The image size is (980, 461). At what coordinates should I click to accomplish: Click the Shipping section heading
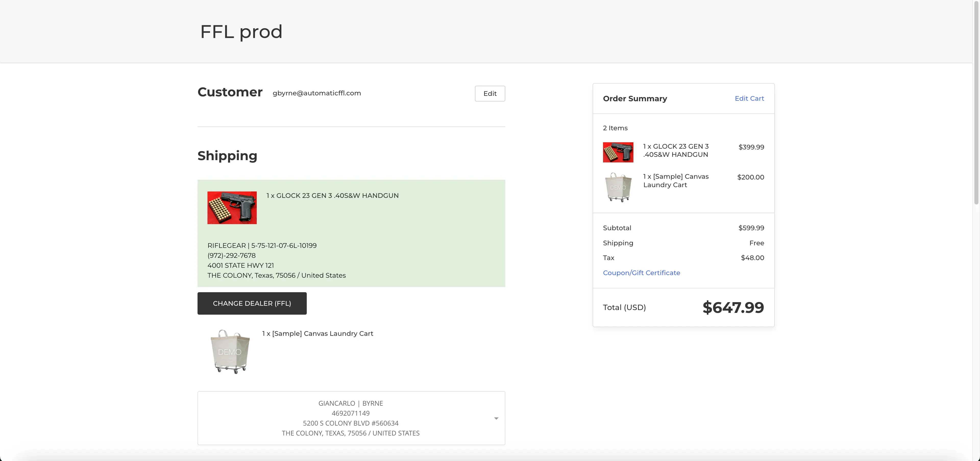pos(227,156)
